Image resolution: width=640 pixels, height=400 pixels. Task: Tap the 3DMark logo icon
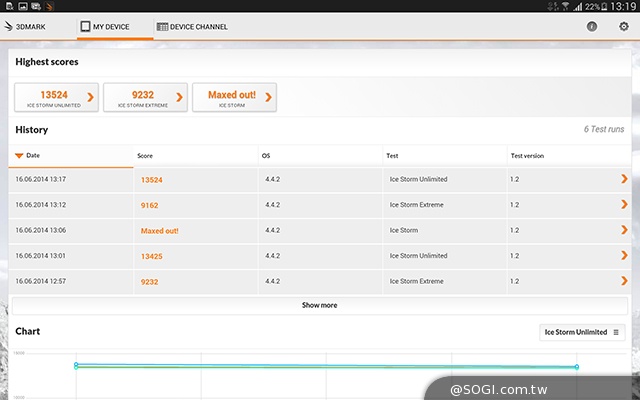click(8, 26)
